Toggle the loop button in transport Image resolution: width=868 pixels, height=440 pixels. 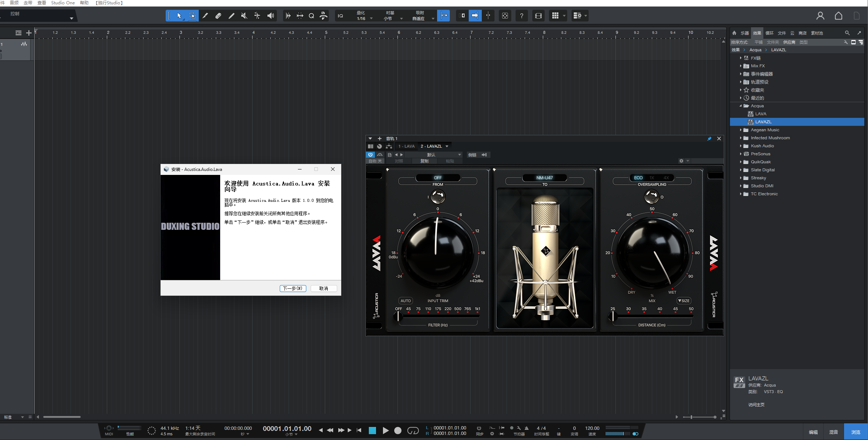pyautogui.click(x=413, y=431)
